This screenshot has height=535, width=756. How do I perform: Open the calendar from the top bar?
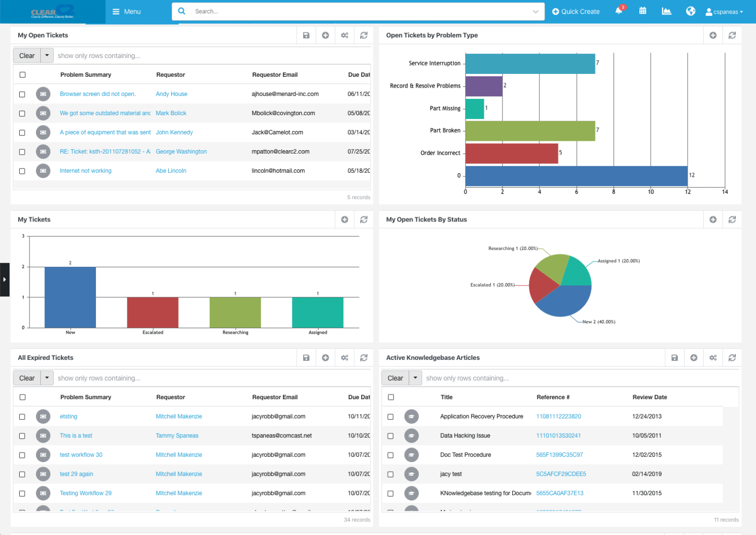pyautogui.click(x=642, y=10)
